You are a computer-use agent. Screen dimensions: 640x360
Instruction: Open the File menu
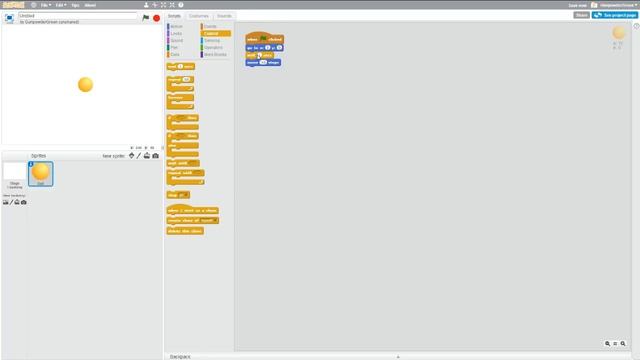tap(46, 5)
